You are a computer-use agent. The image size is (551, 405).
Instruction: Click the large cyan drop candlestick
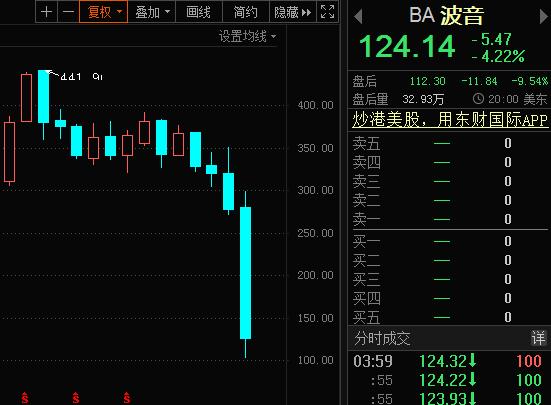(245, 273)
